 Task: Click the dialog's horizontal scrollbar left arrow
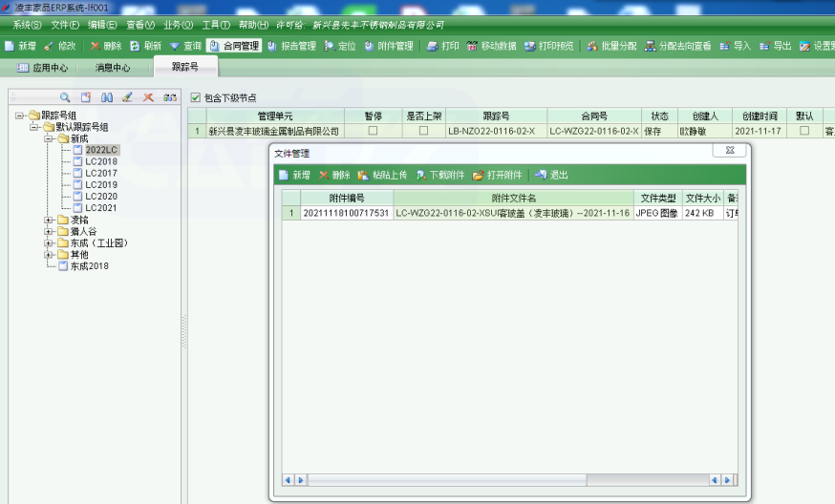288,480
